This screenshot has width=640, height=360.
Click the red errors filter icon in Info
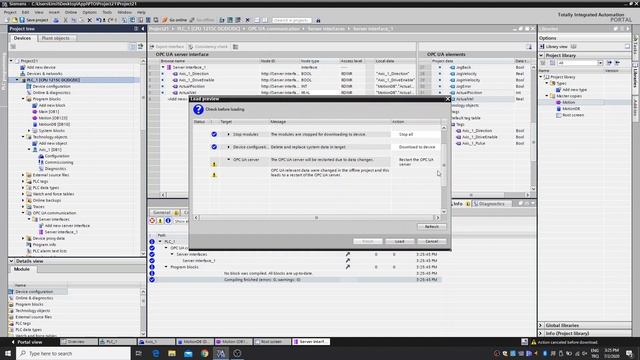[x=152, y=221]
